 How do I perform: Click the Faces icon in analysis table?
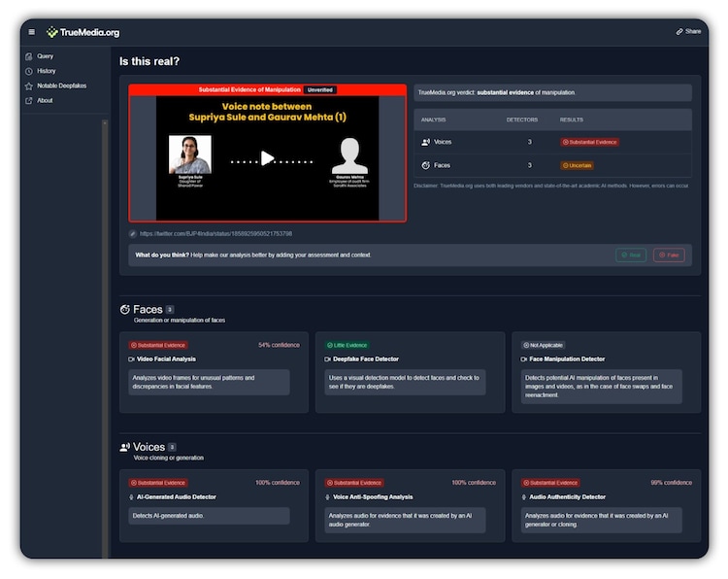pos(425,165)
